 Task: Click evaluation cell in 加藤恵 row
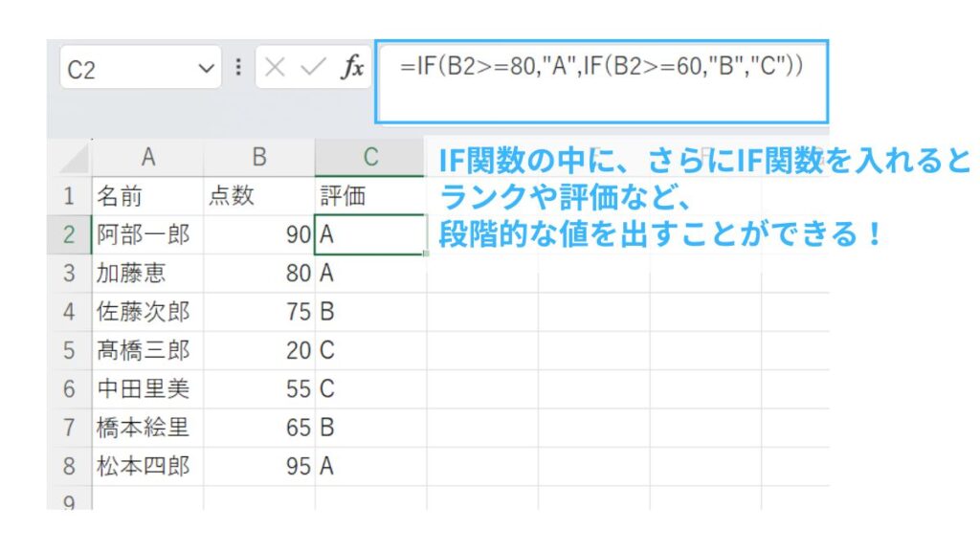coord(370,274)
